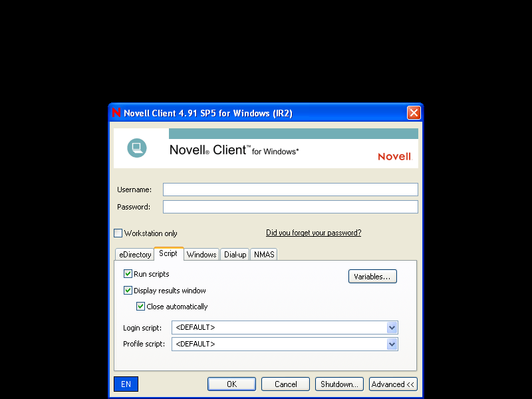Image resolution: width=532 pixels, height=399 pixels.
Task: Collapse options with the Advanced button
Action: [x=393, y=384]
